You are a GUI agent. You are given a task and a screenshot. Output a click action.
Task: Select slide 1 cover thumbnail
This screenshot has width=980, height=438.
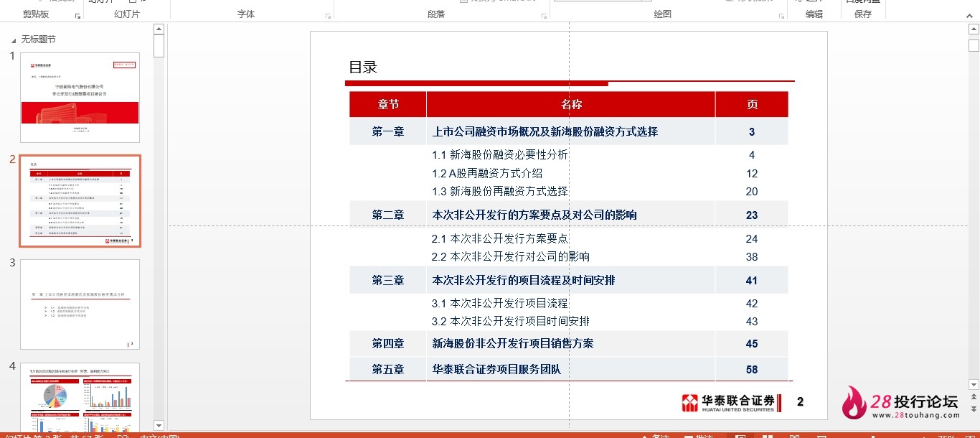click(80, 97)
